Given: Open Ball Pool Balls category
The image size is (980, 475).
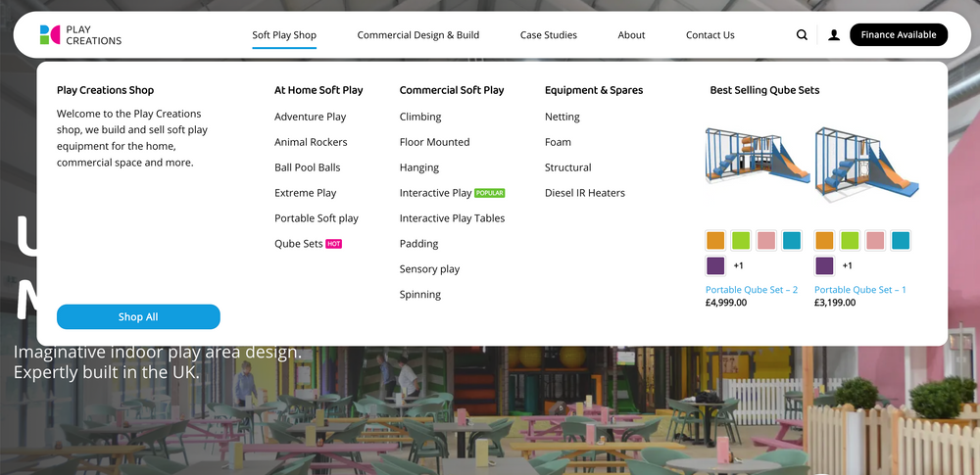Looking at the screenshot, I should [x=308, y=167].
